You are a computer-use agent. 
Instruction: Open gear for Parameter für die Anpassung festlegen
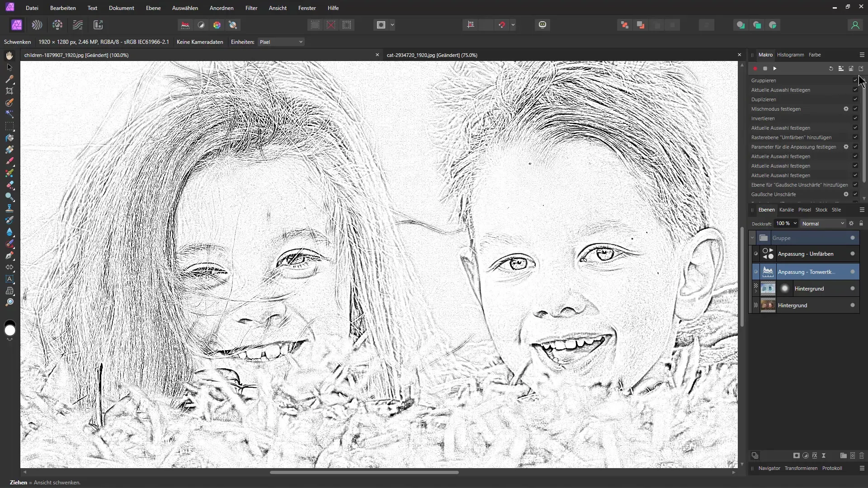[x=846, y=147]
